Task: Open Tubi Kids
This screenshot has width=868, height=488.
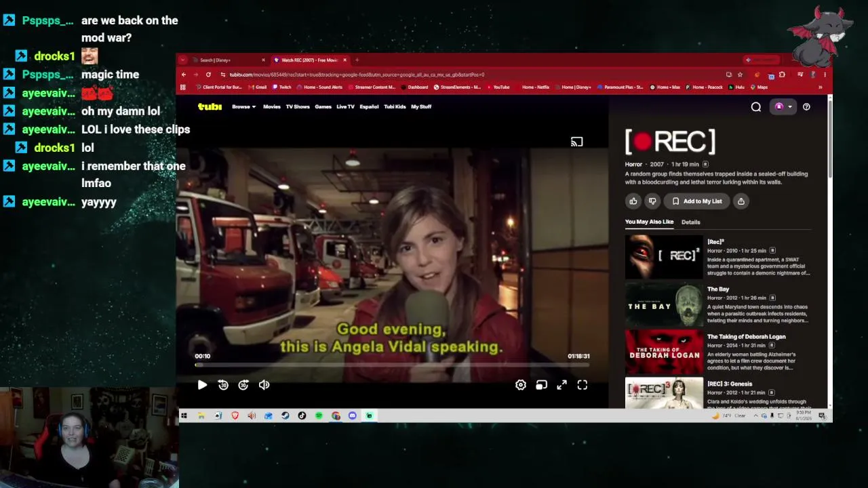Action: (395, 106)
